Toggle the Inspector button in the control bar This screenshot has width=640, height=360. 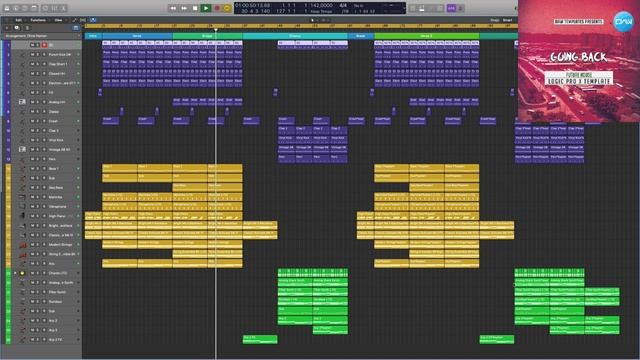16,8
